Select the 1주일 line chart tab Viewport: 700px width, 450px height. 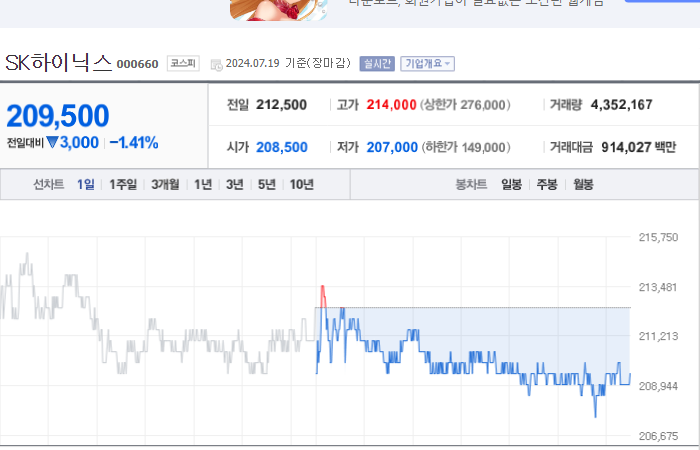[123, 184]
